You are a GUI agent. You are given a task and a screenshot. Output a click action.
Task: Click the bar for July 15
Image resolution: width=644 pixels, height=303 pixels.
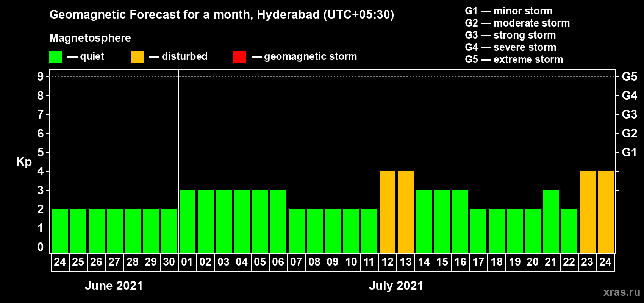click(442, 221)
